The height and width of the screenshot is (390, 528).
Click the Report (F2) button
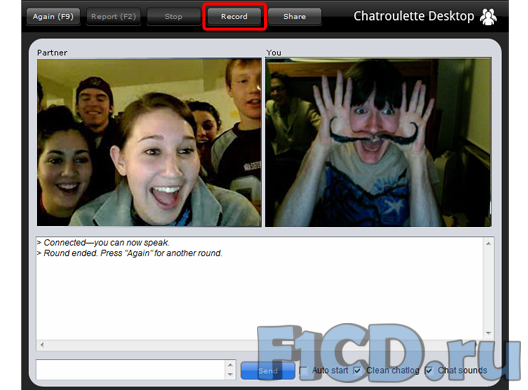pos(113,17)
